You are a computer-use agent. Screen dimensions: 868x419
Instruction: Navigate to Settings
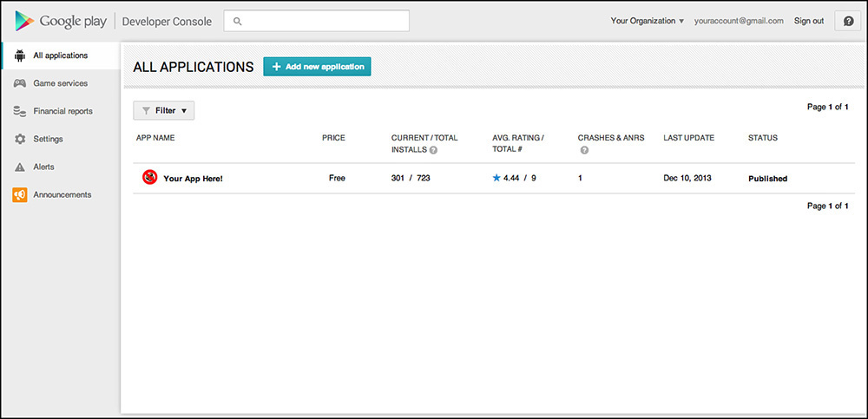(x=61, y=139)
